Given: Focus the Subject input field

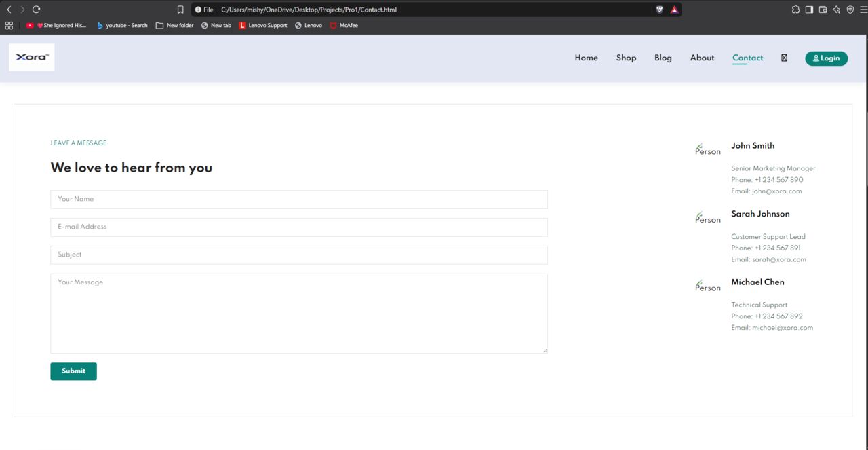Looking at the screenshot, I should [x=299, y=255].
